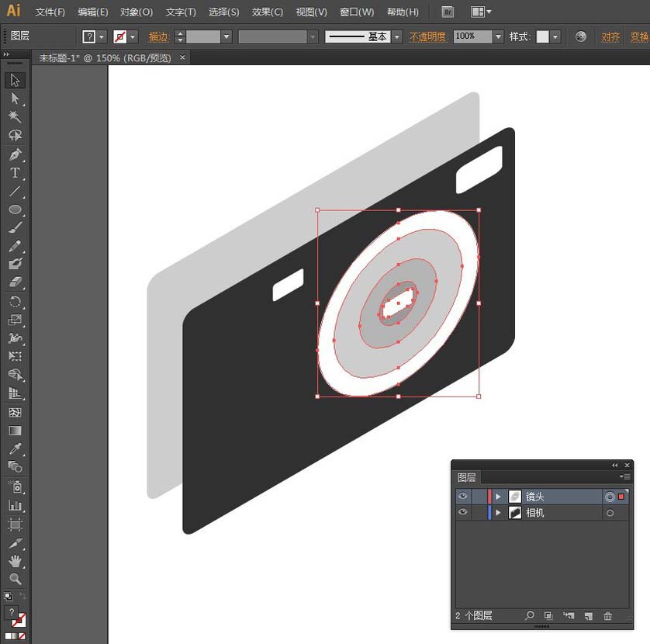The height and width of the screenshot is (644, 650).
Task: Select the Pen tool in the toolbox
Action: 15,154
